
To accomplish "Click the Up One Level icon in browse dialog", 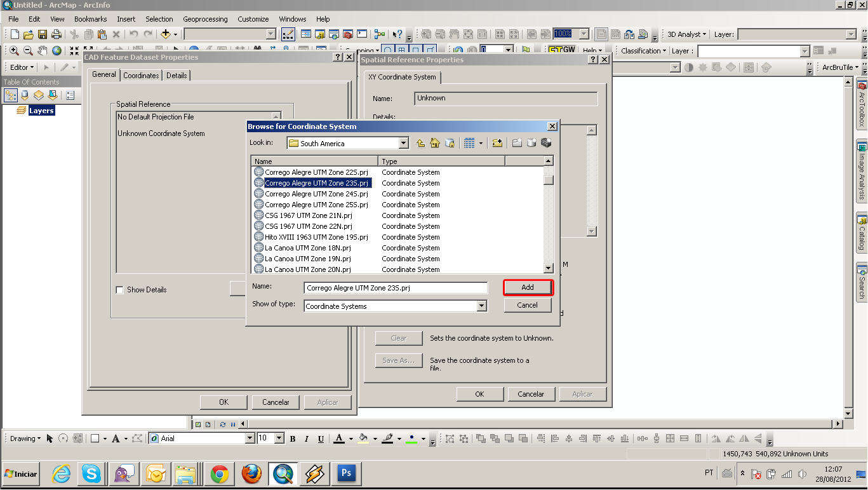I will coord(420,144).
